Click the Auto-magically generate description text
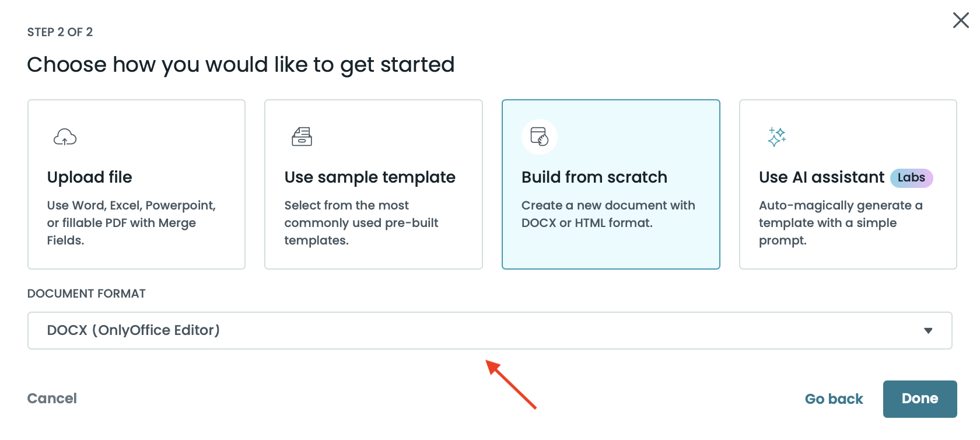Viewport: 980px width, 440px height. click(x=840, y=223)
